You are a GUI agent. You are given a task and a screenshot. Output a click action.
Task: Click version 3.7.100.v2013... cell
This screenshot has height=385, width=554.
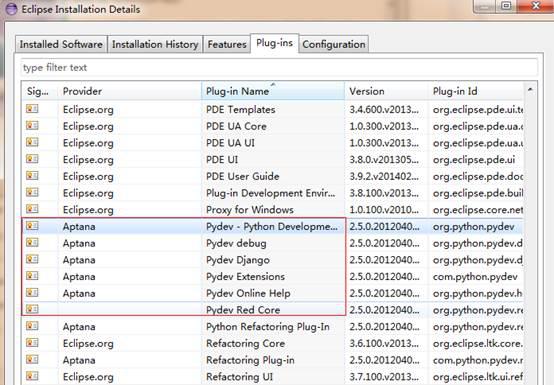(384, 377)
